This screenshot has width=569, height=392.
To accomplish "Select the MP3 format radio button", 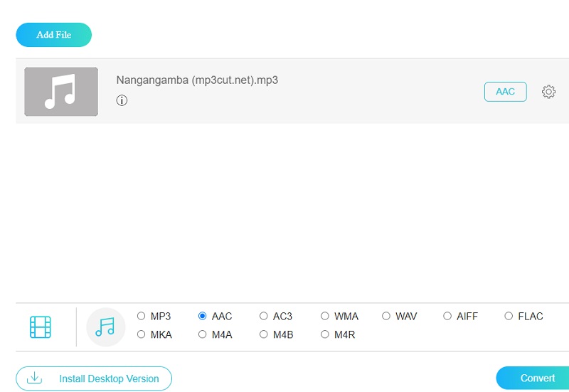I will click(x=142, y=317).
